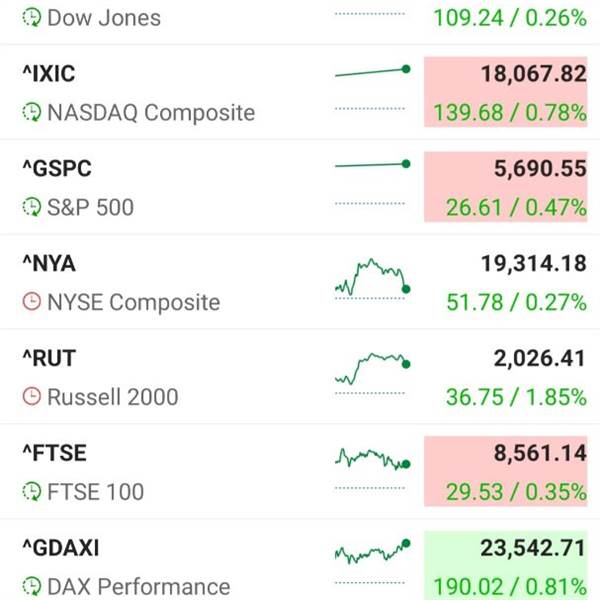Click the red clock icon beside Russell 2000
The image size is (600, 600).
[x=31, y=396]
